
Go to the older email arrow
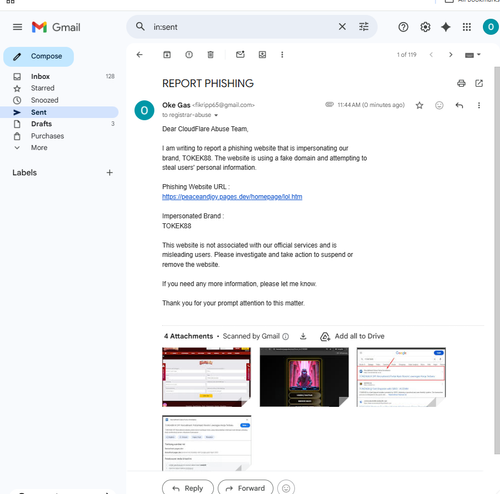(x=451, y=55)
